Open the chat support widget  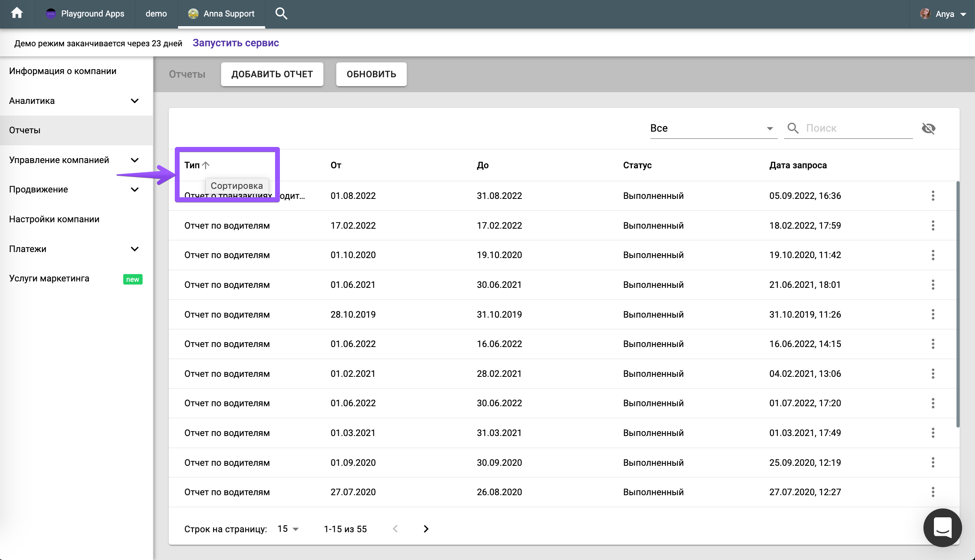point(942,527)
